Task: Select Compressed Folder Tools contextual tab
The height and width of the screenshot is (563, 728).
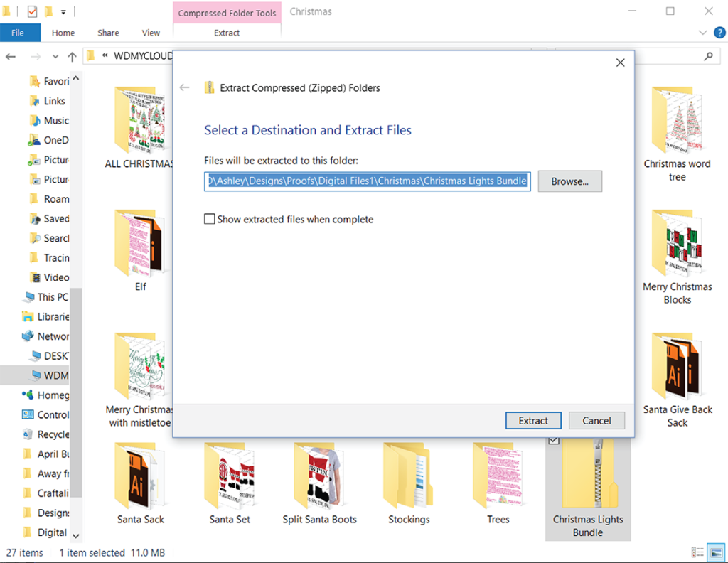Action: pos(227,13)
